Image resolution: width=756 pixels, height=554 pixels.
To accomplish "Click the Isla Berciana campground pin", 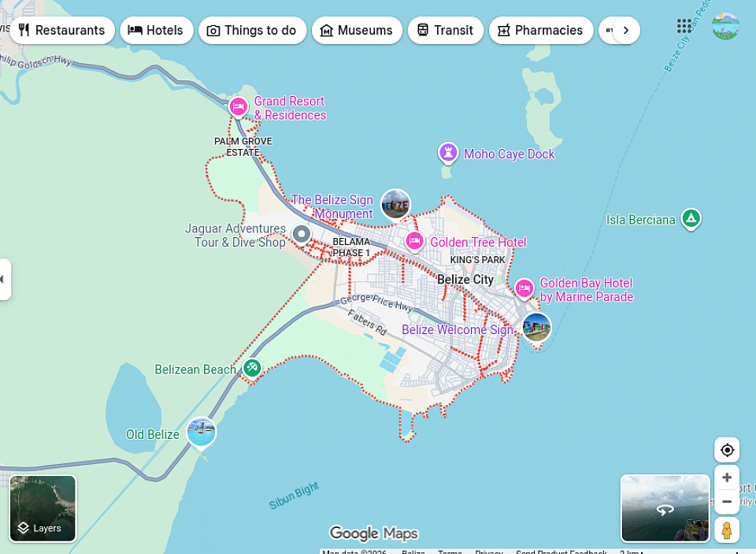I will (691, 219).
